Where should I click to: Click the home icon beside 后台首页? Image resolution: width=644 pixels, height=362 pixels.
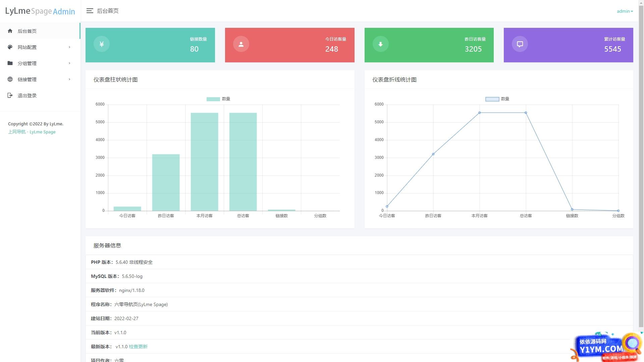(10, 31)
